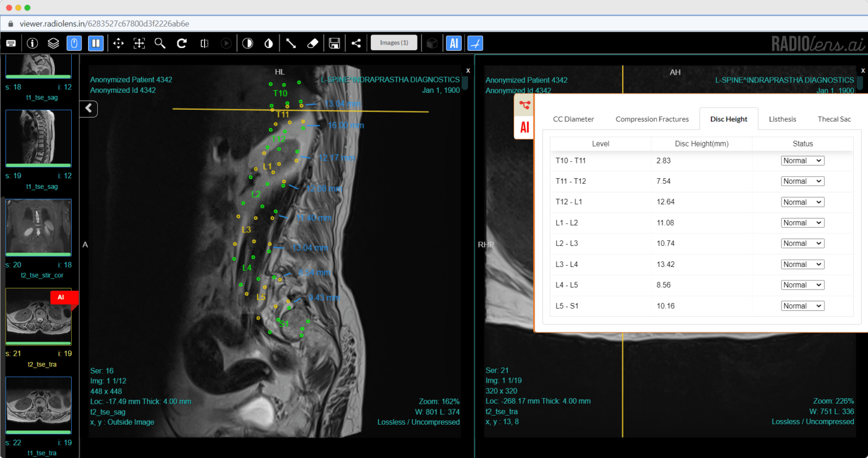868x458 pixels.
Task: Select the Zoom magnifier tool
Action: pyautogui.click(x=161, y=43)
